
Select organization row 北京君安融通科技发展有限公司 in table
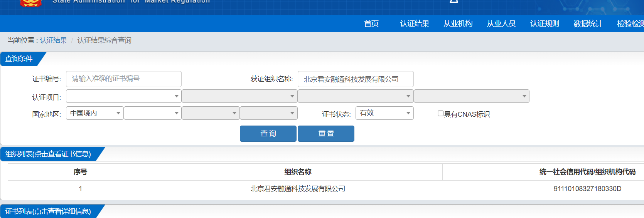point(298,189)
